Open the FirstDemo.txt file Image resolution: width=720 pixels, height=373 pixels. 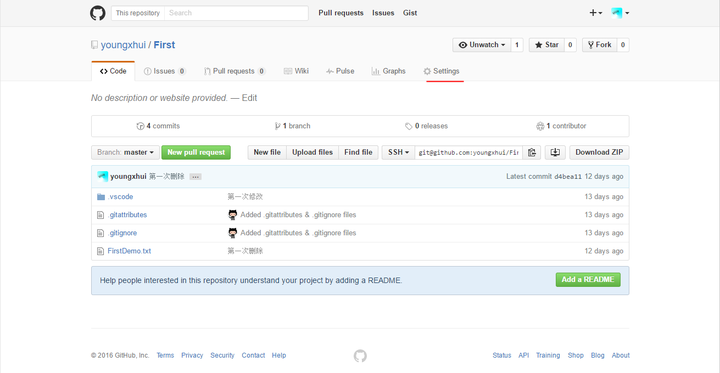[129, 251]
